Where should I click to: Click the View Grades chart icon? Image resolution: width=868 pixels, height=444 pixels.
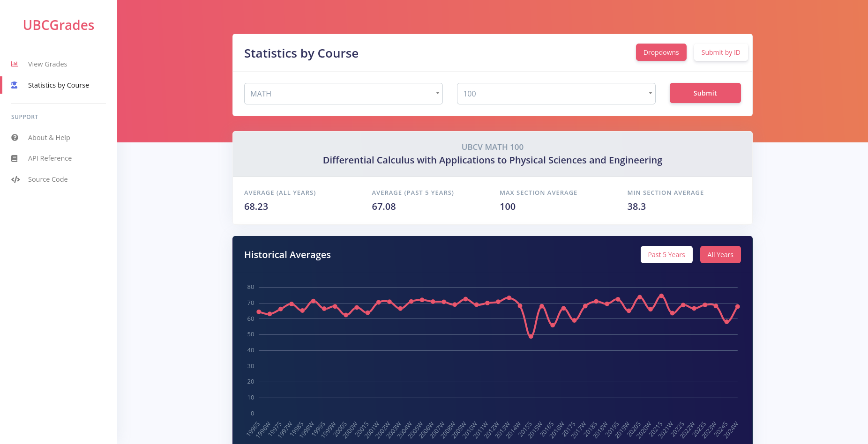pos(15,64)
